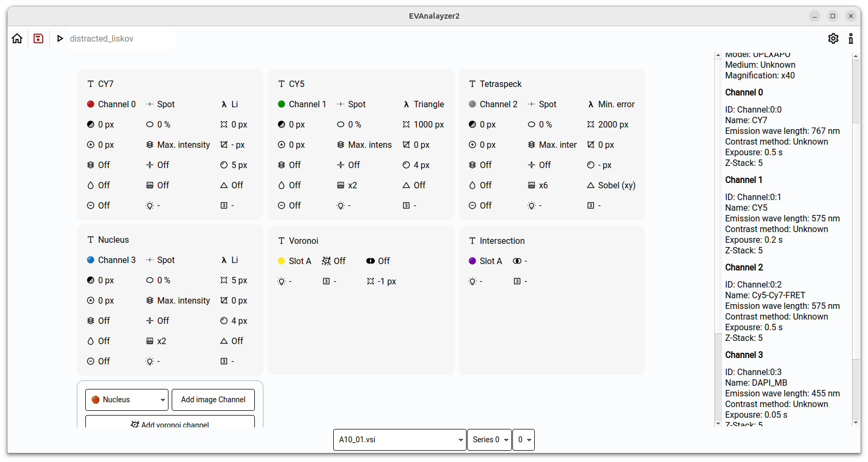The height and width of the screenshot is (462, 868).
Task: Select the Channel 3 heading in info panel
Action: coord(744,355)
